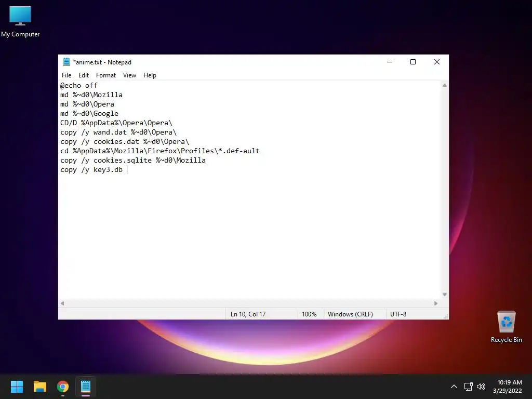Click the 'md %~d0\Mozilla' line

[x=91, y=95]
